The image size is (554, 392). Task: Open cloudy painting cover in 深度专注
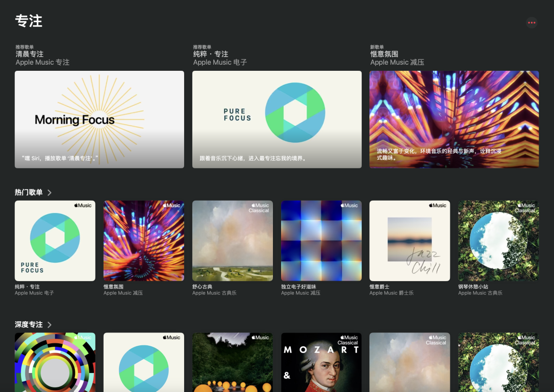tap(410, 362)
